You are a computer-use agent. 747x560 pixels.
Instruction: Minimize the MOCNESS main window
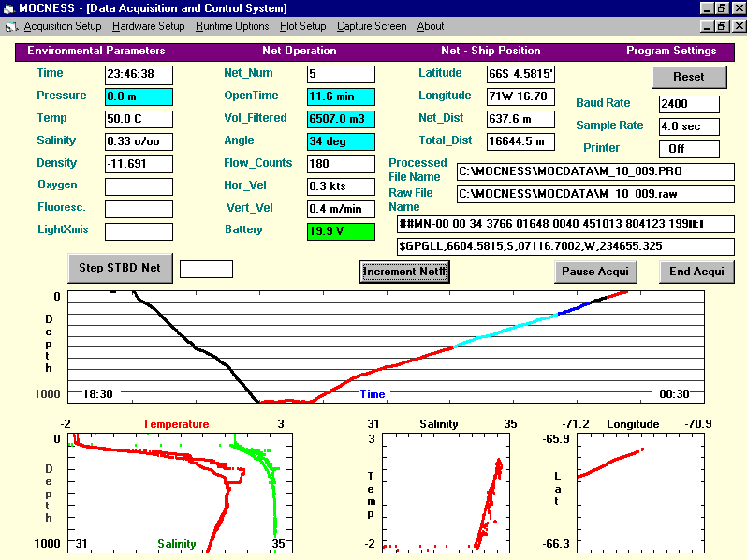click(x=707, y=8)
